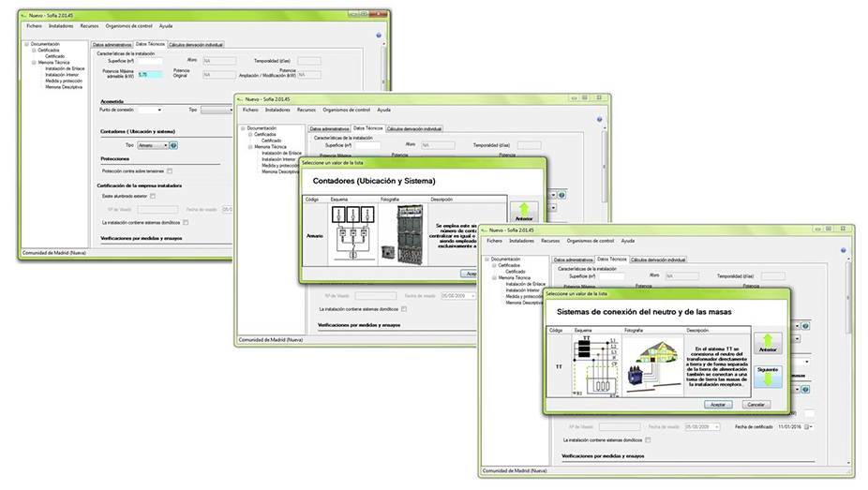Open the Armario type dropdown in the top-left window
Screen dimensions: 868x490
pos(153,145)
